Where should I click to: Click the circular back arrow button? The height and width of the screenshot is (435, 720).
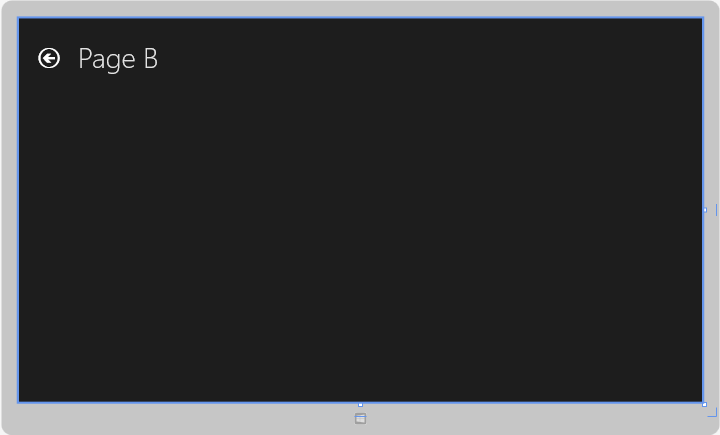[49, 58]
